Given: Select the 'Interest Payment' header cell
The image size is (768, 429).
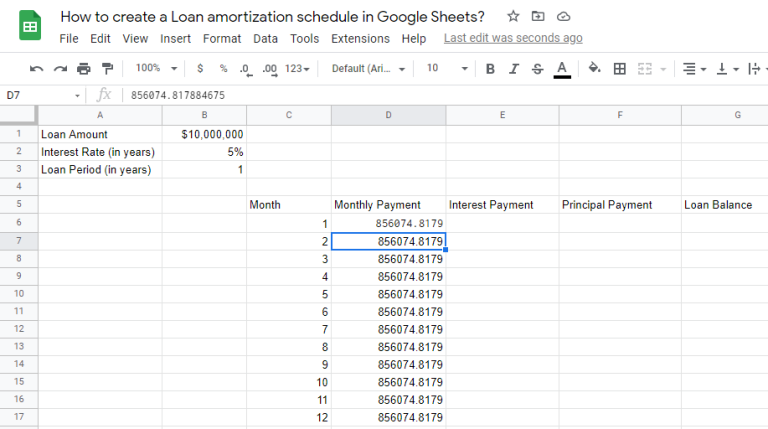Looking at the screenshot, I should click(502, 205).
